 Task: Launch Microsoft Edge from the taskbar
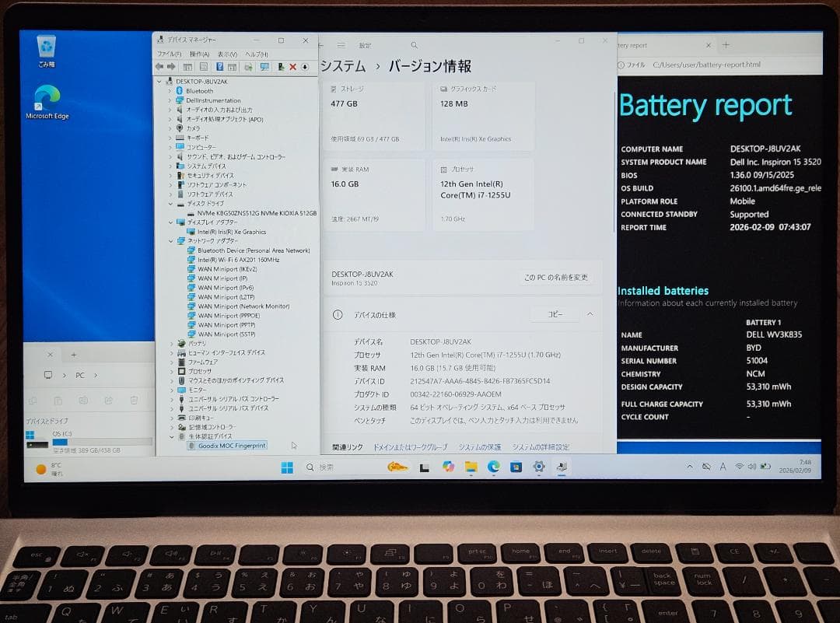(x=494, y=467)
